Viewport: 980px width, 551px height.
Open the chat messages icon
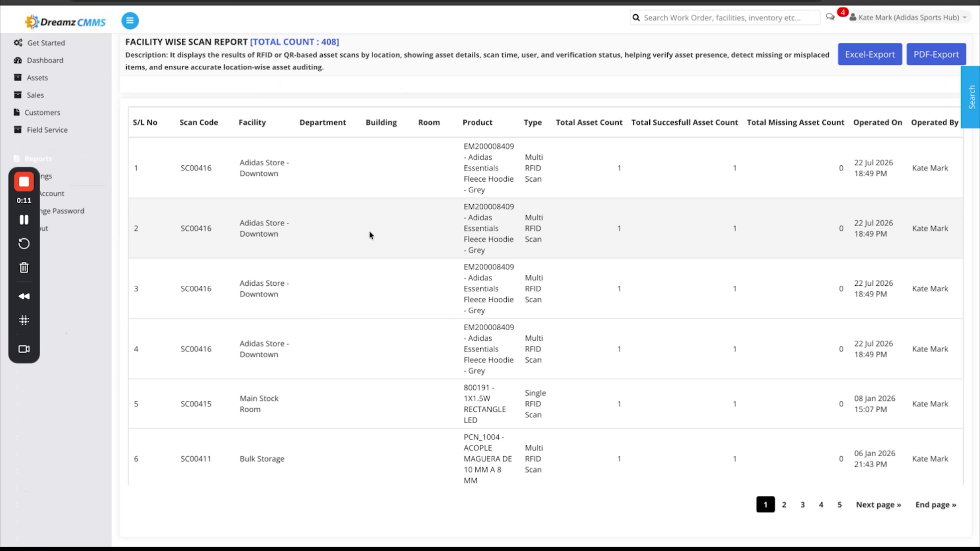click(x=830, y=17)
